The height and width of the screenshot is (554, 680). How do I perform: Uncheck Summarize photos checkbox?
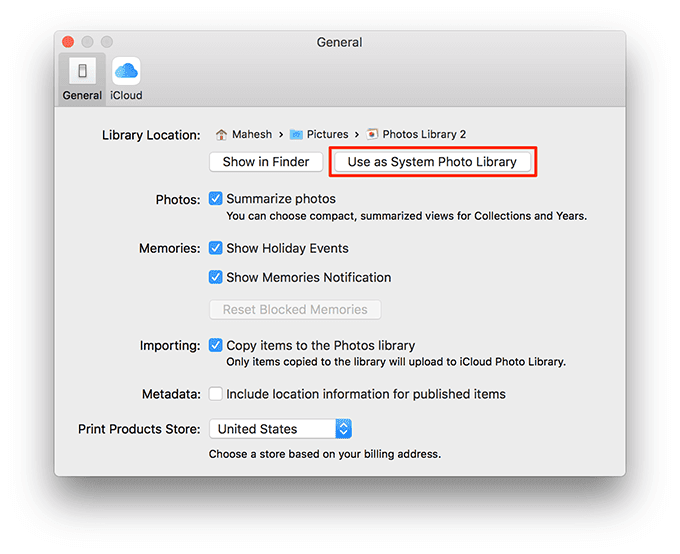pyautogui.click(x=216, y=199)
